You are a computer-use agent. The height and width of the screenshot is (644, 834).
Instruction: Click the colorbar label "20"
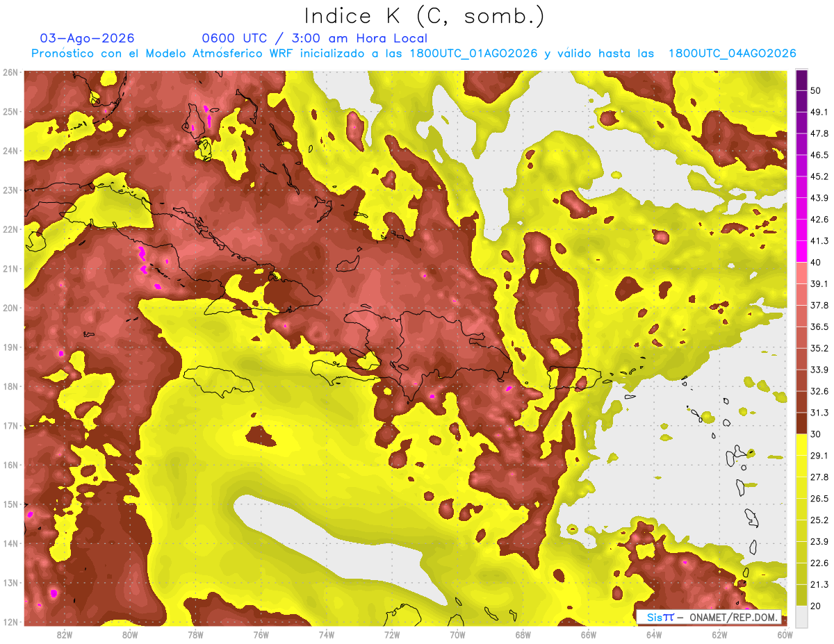pos(815,606)
